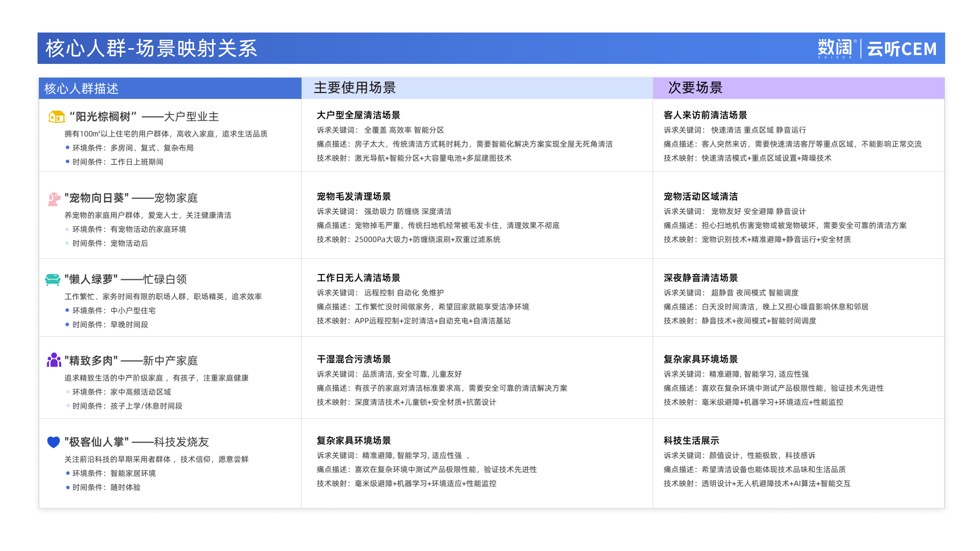
Task: Click the 大户型全屋清洁场景 heading
Action: point(358,115)
